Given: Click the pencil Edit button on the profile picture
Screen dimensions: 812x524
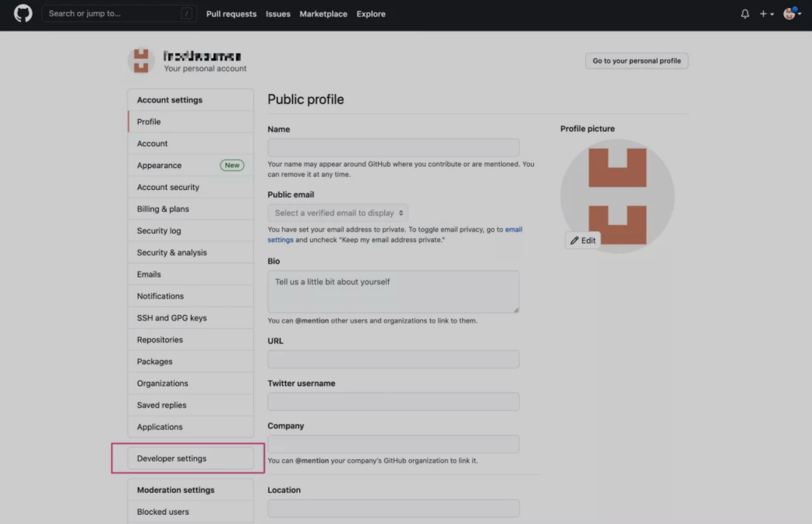Looking at the screenshot, I should tap(583, 240).
